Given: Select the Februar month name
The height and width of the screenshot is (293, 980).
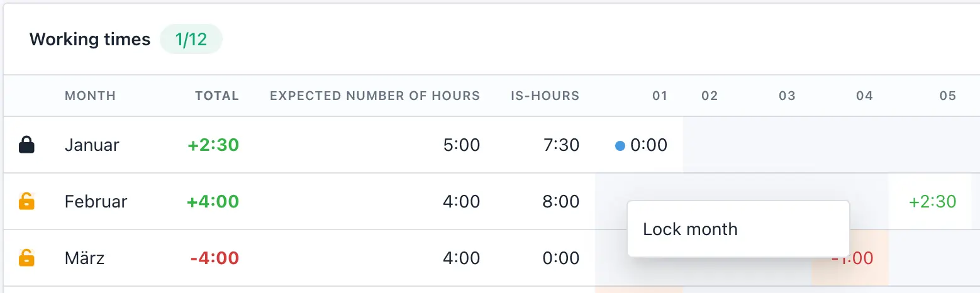Looking at the screenshot, I should (96, 202).
